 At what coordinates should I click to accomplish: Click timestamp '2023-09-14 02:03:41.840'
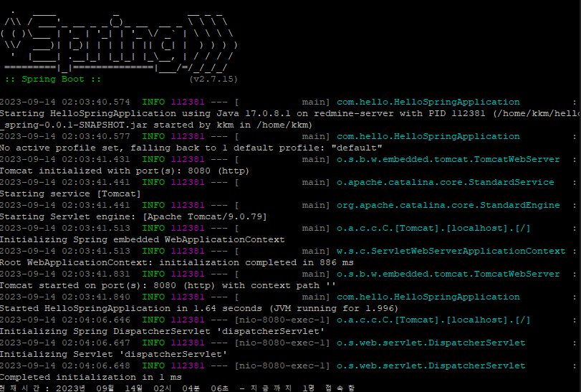pos(65,297)
